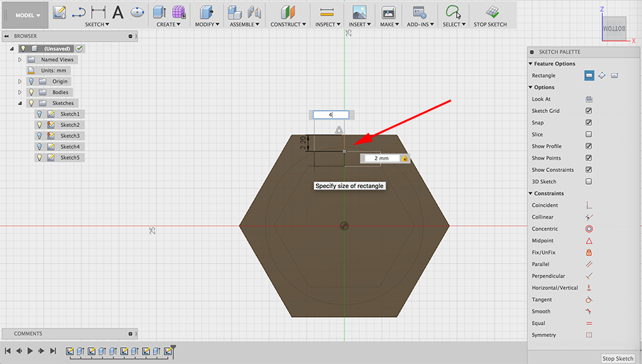Expand the Named Views folder
Image resolution: width=642 pixels, height=364 pixels.
point(19,59)
